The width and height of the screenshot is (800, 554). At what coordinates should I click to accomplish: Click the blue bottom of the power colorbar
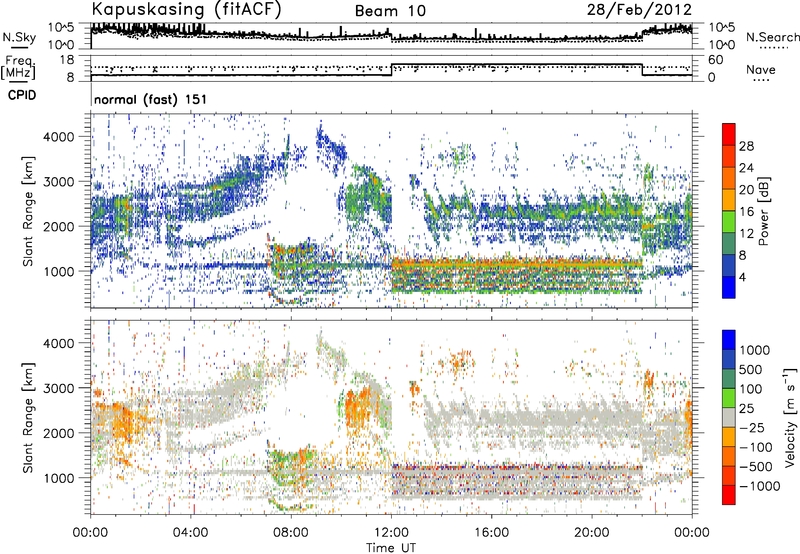point(729,287)
